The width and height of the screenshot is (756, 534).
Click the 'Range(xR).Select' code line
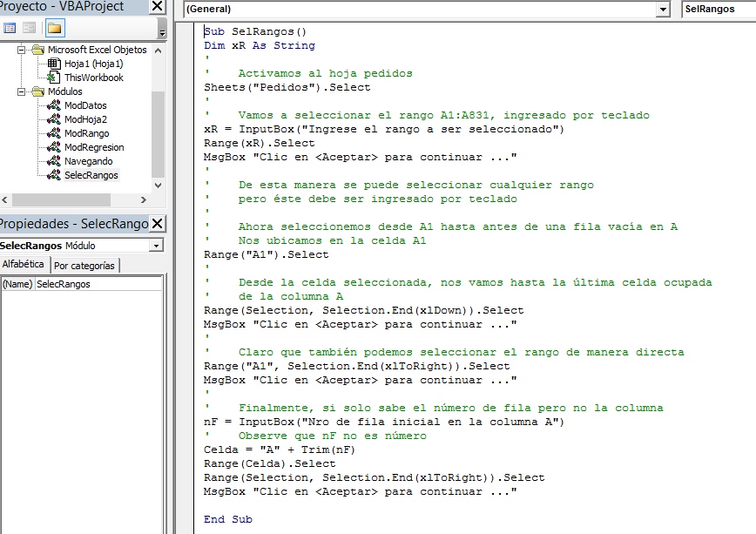click(259, 143)
